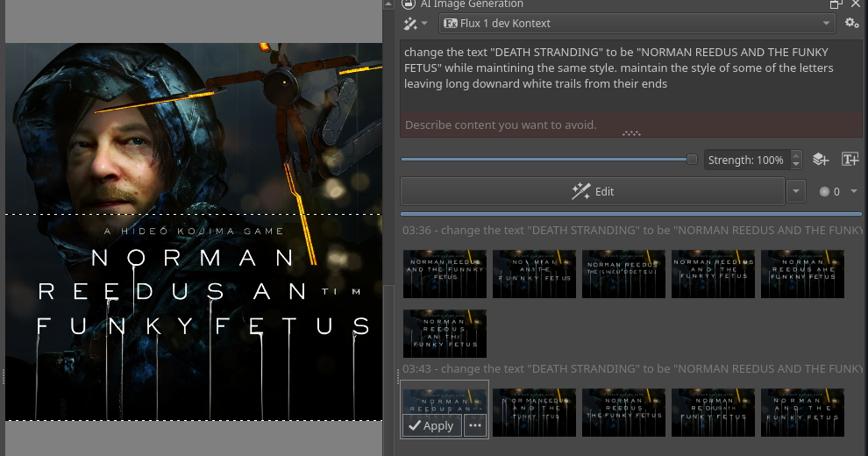The image size is (868, 456).
Task: Click the 03:43 history entry label
Action: click(632, 368)
